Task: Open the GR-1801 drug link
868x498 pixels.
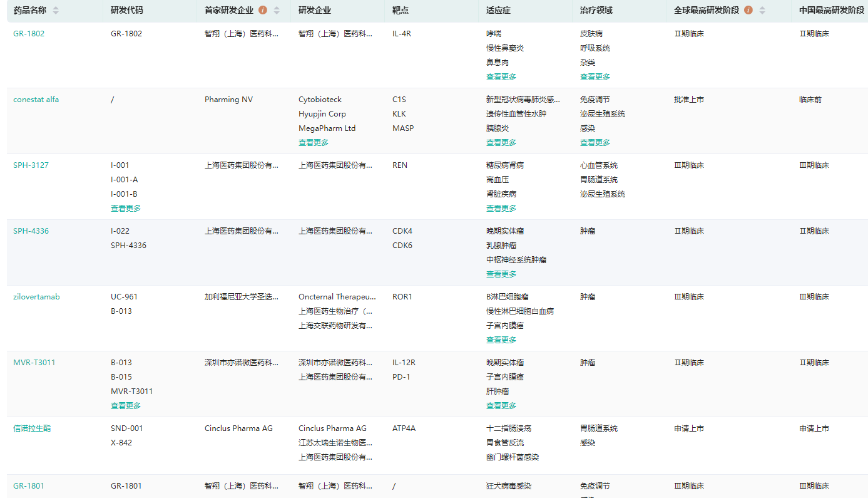Action: (29, 486)
